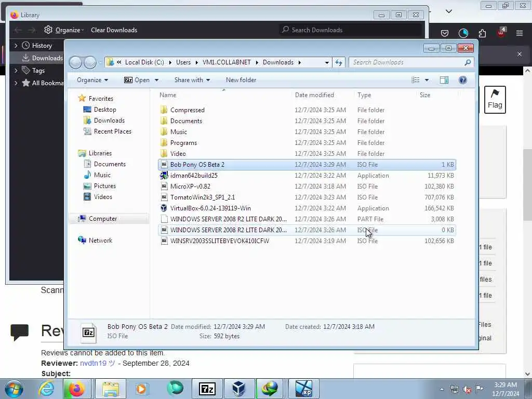Click the Explorer help button
This screenshot has width=532, height=399.
(x=463, y=80)
